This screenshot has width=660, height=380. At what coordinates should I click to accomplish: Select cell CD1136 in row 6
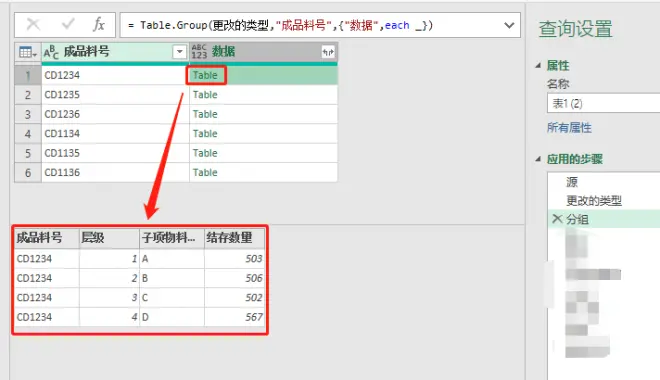115,172
